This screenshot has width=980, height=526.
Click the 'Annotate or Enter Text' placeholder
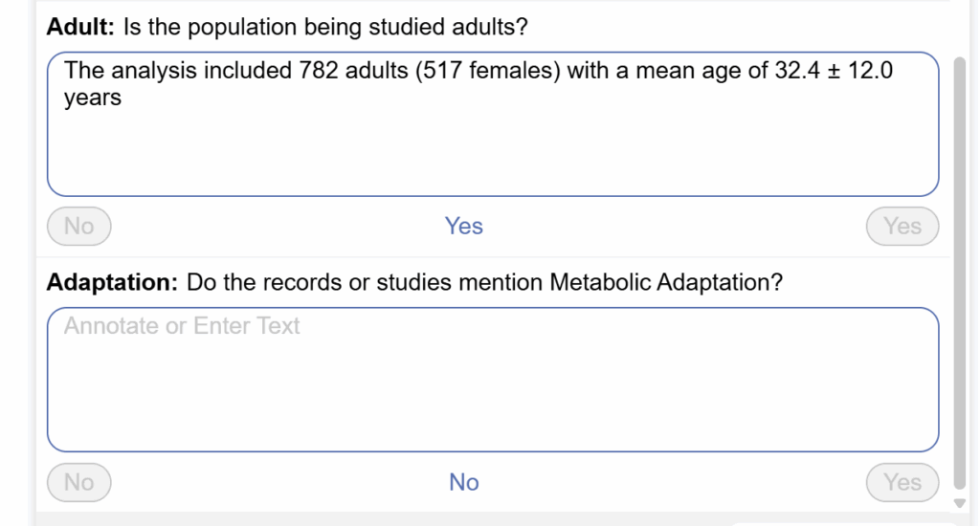(x=182, y=326)
